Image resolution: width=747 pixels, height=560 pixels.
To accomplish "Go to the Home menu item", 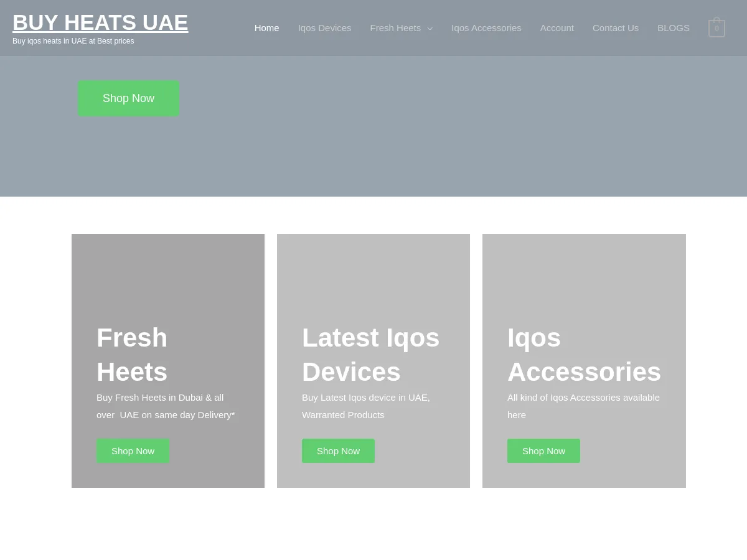I will click(x=266, y=28).
